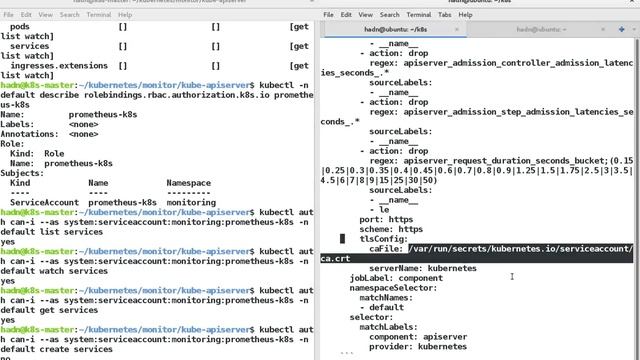Open Edit menu in left terminal

tap(26, 15)
